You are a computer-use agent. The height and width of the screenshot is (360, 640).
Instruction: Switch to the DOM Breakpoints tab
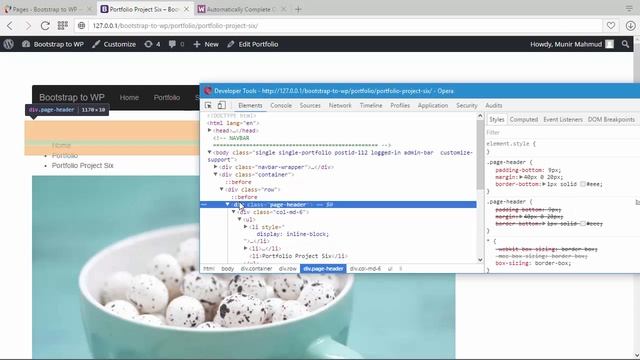(611, 120)
